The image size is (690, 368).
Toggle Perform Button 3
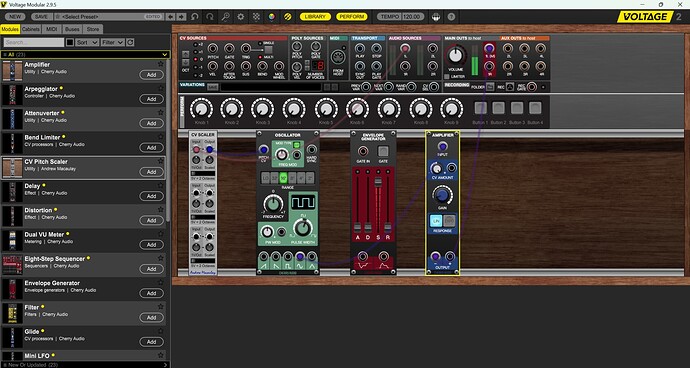(517, 108)
